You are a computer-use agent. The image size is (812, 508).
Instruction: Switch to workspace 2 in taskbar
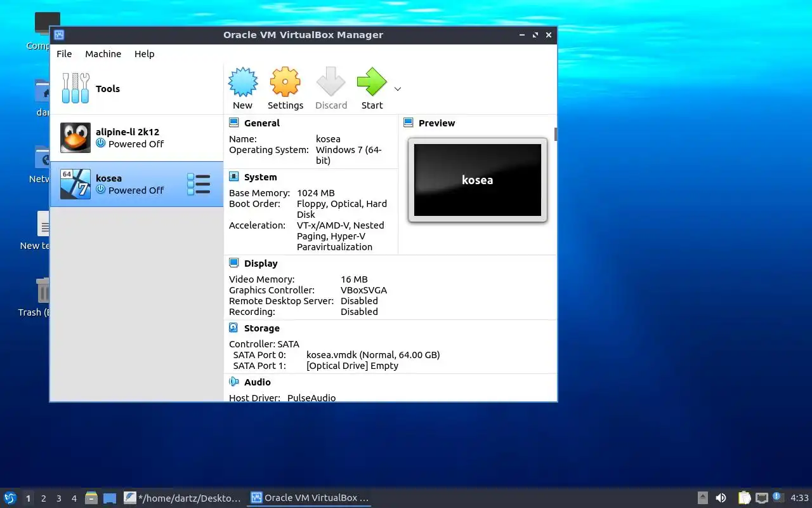click(x=44, y=498)
